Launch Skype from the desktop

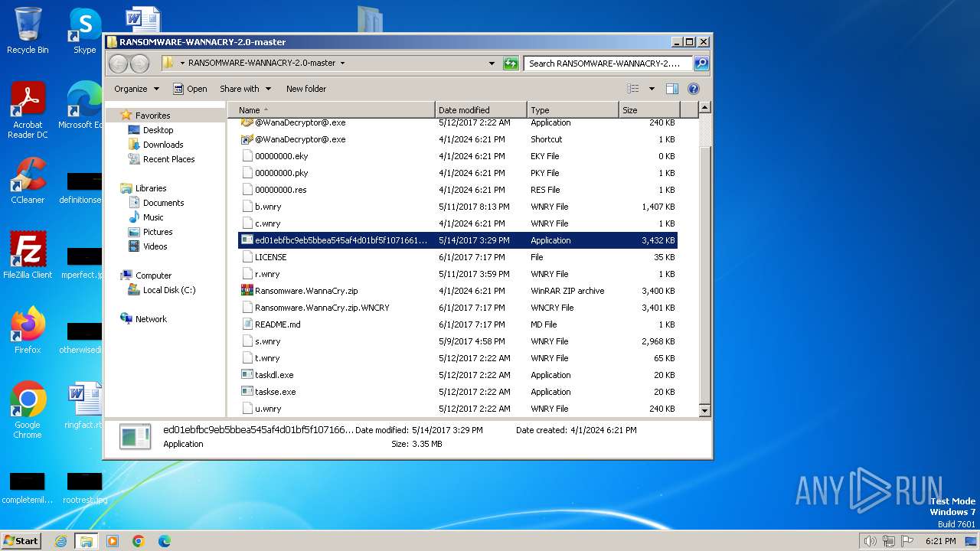tap(84, 31)
